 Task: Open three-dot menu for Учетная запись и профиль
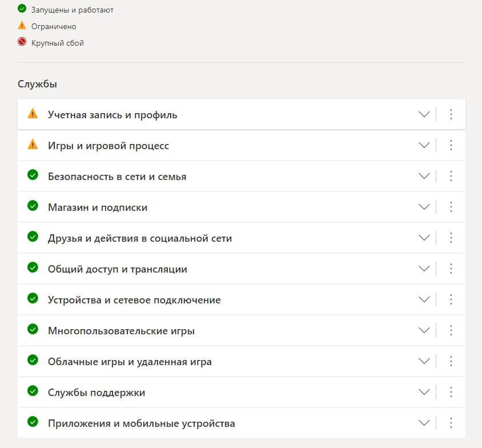point(451,114)
